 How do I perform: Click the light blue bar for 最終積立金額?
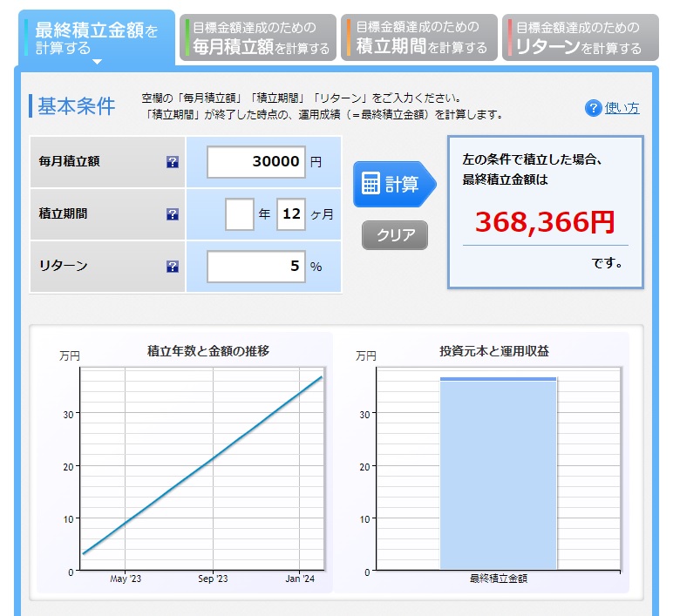pos(498,475)
